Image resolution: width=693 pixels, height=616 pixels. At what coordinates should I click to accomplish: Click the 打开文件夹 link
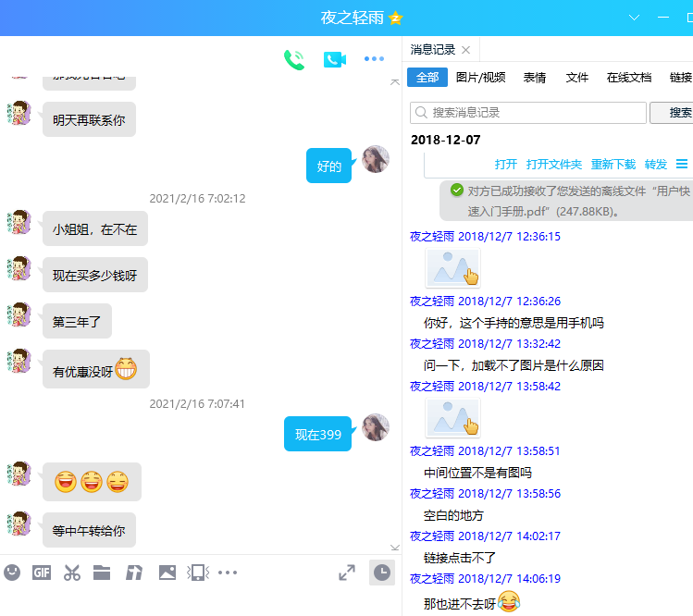554,165
